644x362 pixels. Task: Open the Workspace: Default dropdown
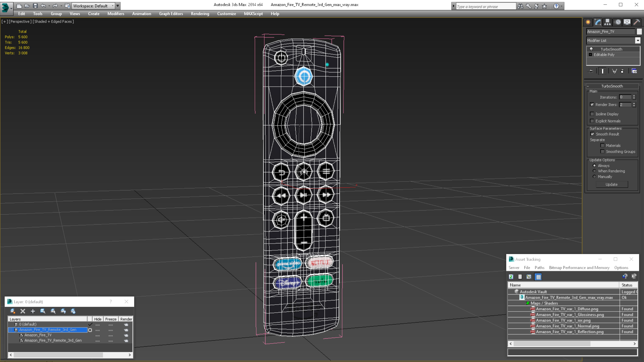[112, 6]
